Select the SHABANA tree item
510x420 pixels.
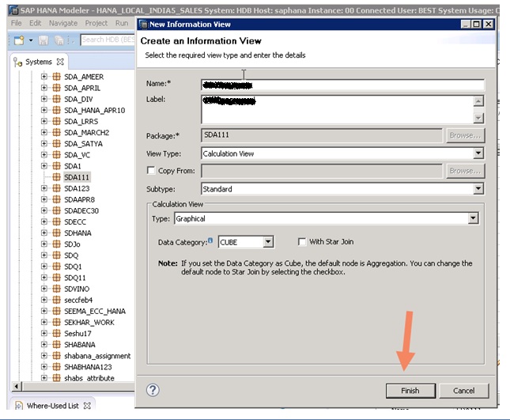(x=80, y=345)
